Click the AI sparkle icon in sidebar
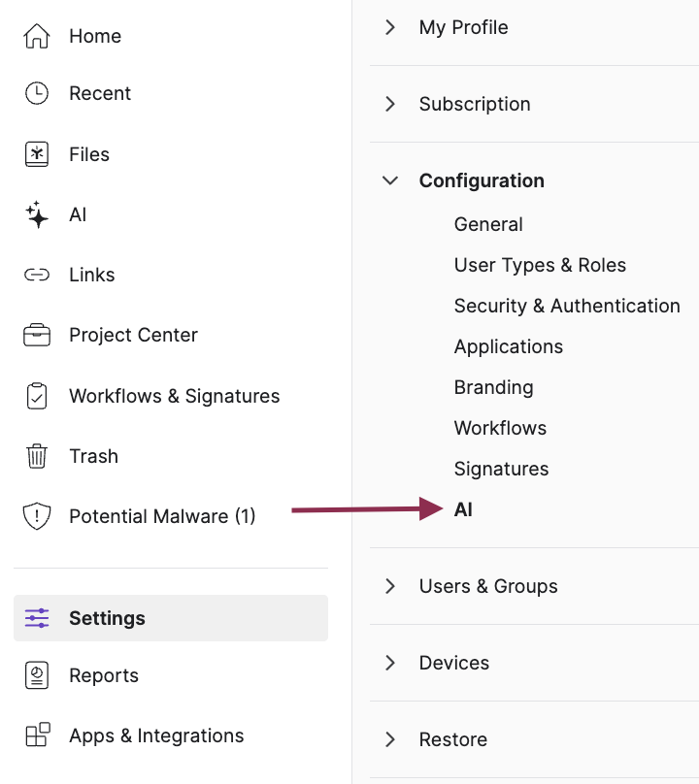Screen dimensions: 699x784 (x=37, y=214)
